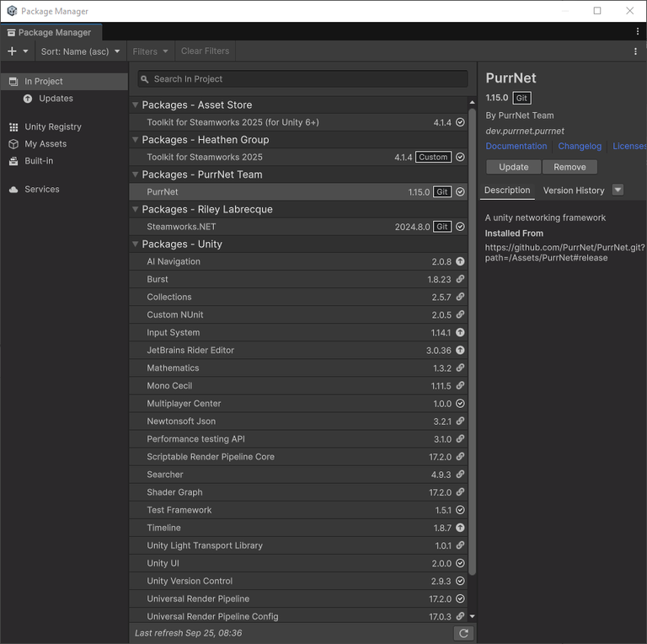Click Git tag on Steamworks.NET row

coord(442,227)
